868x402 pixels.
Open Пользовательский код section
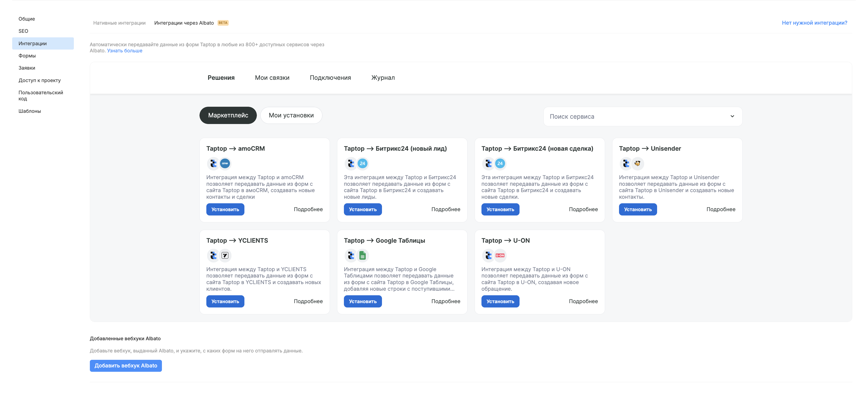[x=43, y=96]
